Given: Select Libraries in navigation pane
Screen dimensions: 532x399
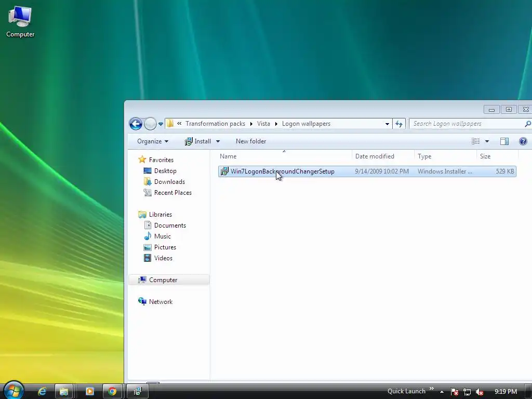Looking at the screenshot, I should (155, 215).
